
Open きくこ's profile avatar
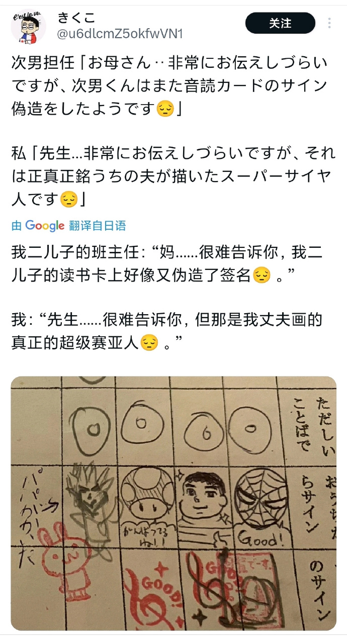[28, 27]
